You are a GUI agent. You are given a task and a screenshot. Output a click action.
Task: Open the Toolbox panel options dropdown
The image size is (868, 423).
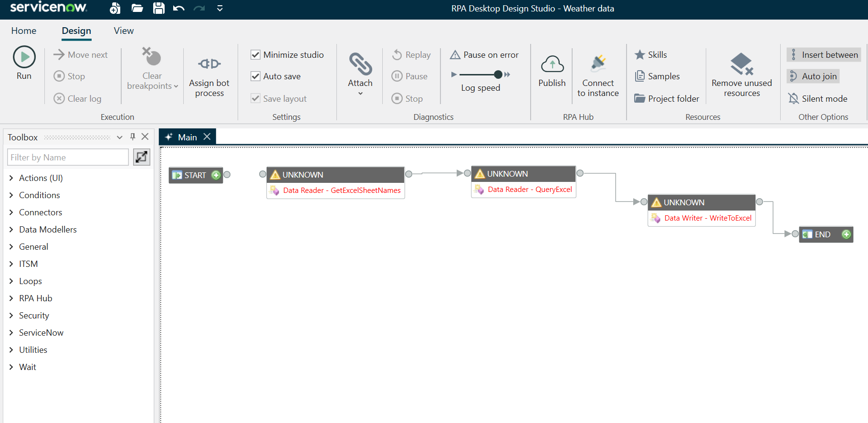(120, 137)
